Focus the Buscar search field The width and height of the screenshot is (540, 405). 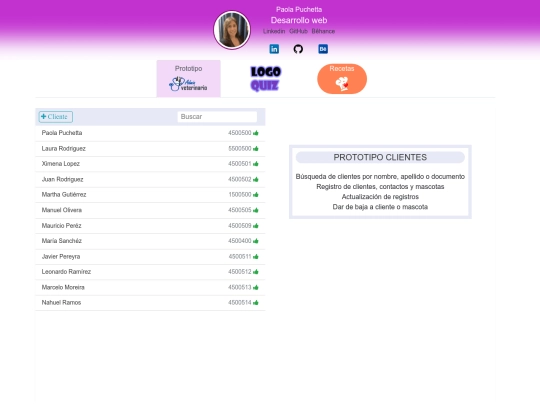click(217, 117)
